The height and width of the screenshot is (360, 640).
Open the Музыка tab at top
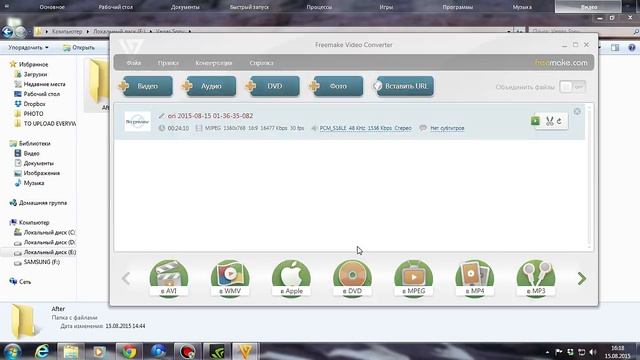(x=522, y=7)
